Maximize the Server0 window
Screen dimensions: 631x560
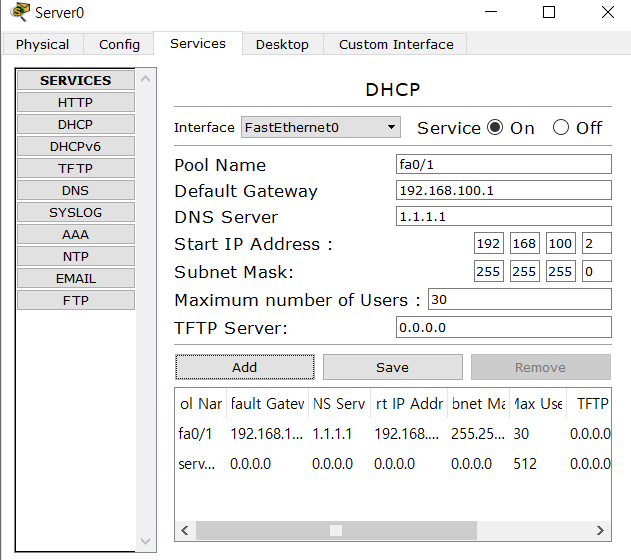549,12
